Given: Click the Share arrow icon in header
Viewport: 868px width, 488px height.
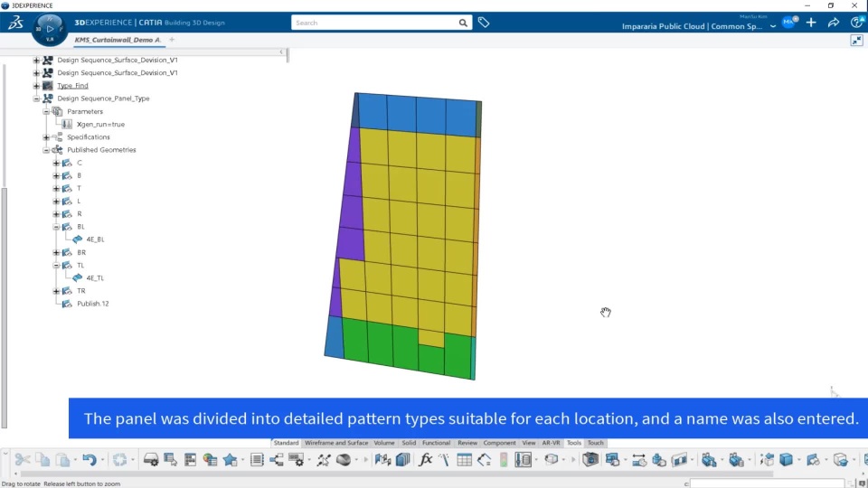Looking at the screenshot, I should pos(833,23).
